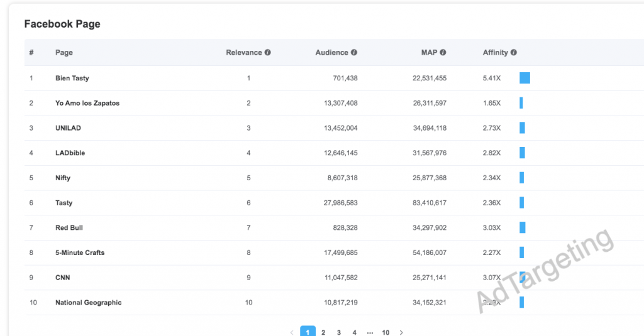Viewport: 644px width, 336px height.
Task: Click the pagination ellipsis
Action: [x=370, y=333]
